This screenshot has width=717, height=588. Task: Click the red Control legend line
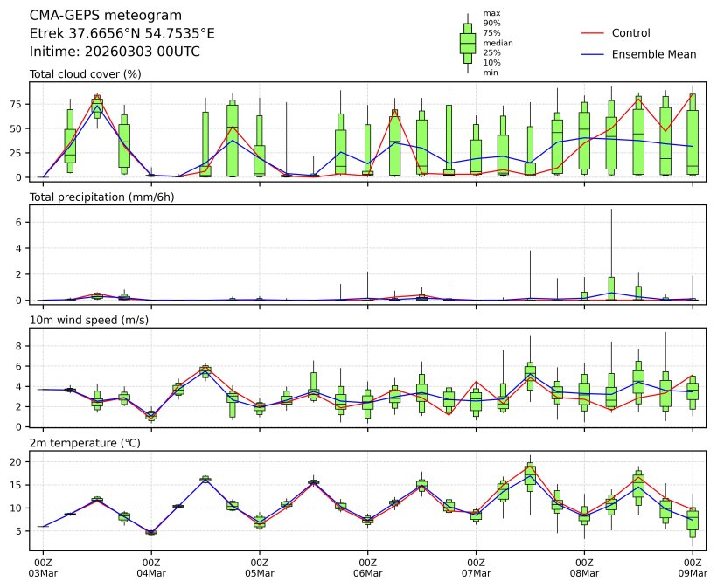click(593, 33)
